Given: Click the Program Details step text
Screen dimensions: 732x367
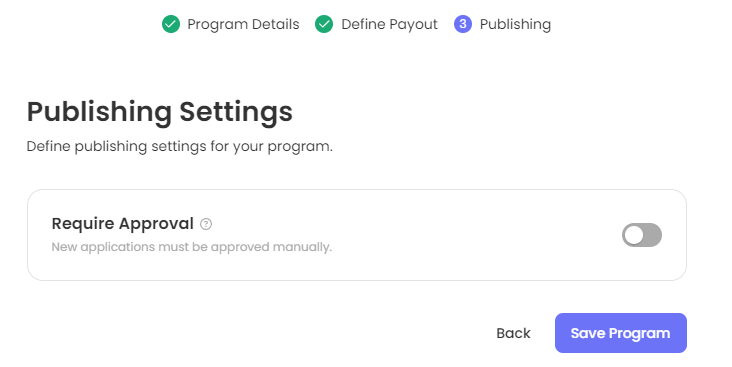Looking at the screenshot, I should click(243, 24).
